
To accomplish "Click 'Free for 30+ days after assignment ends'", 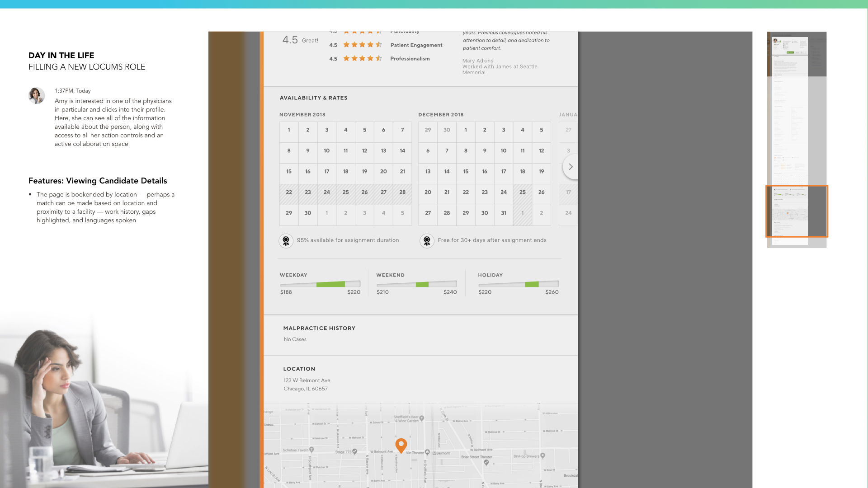I will [492, 240].
